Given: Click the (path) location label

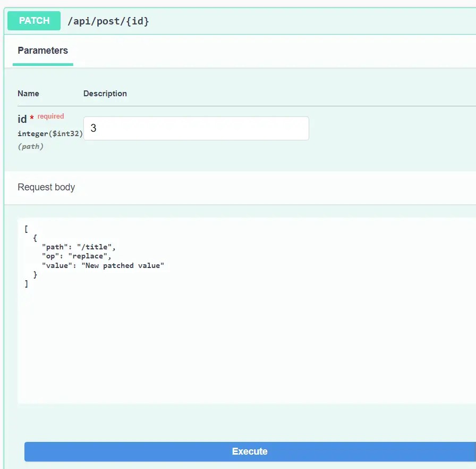Looking at the screenshot, I should coord(31,146).
